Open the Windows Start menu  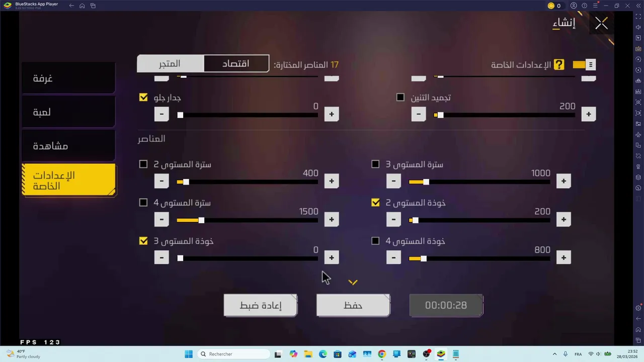click(189, 354)
